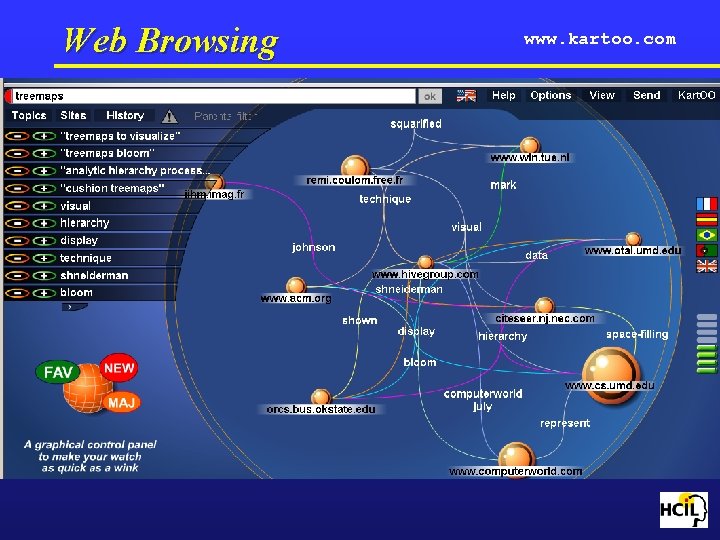Include shneiderman topic with plus icon
The image size is (720, 540).
coord(44,276)
